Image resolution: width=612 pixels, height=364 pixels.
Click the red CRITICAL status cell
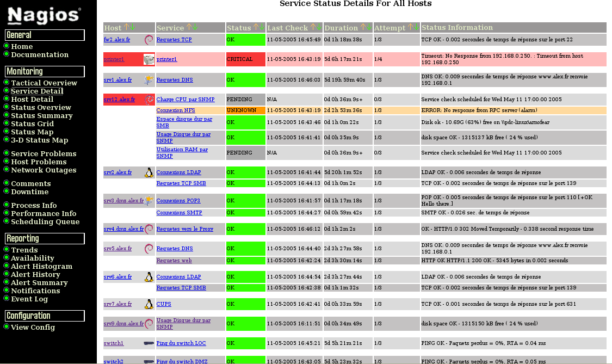click(x=245, y=59)
